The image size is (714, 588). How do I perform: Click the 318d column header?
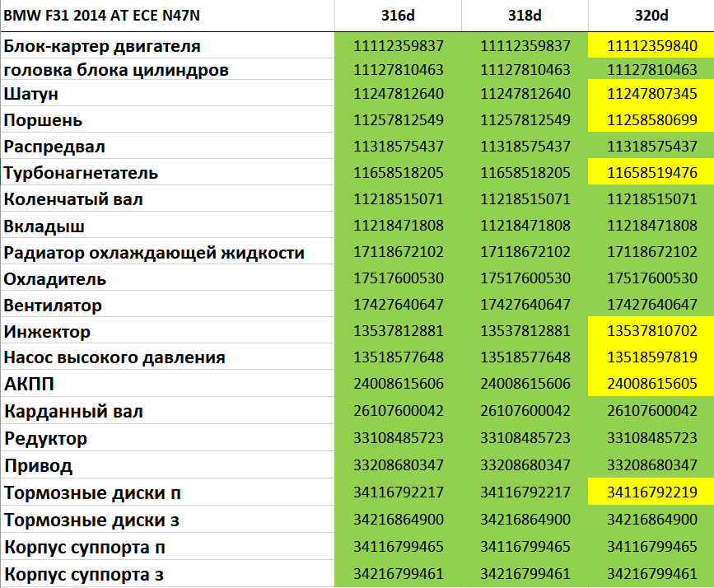(523, 15)
